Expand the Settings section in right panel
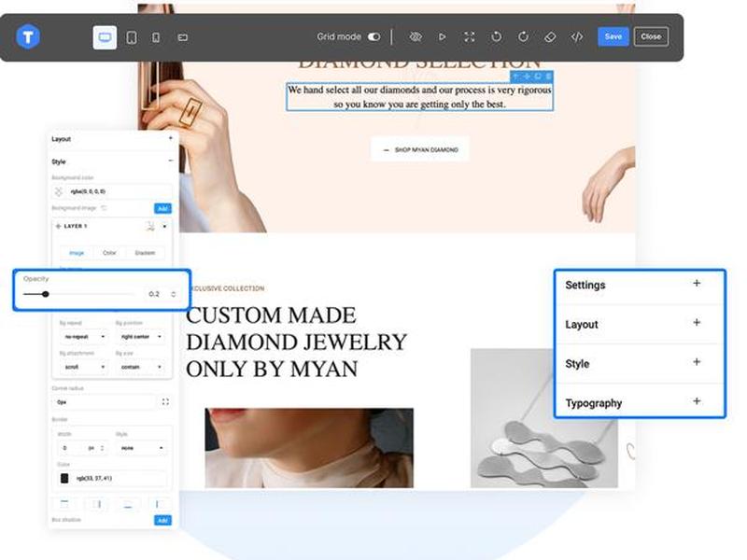The height and width of the screenshot is (560, 747). (697, 284)
